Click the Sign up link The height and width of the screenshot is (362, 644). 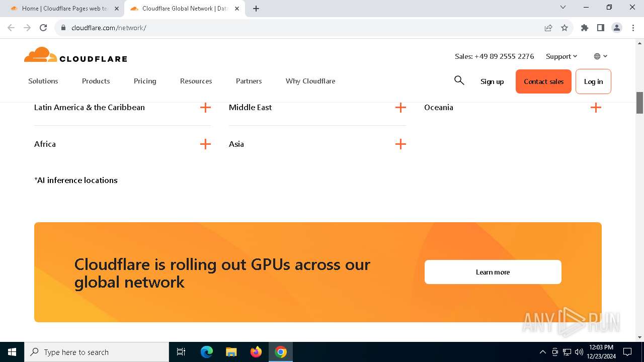492,81
